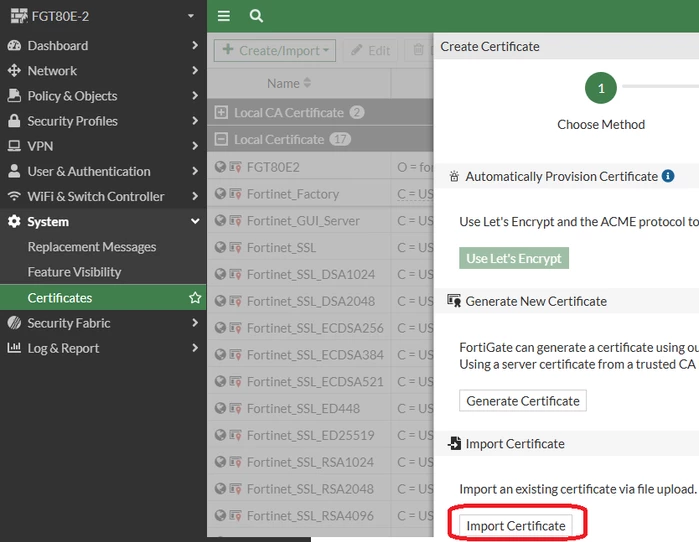699x542 pixels.
Task: Expand the Dashboard menu chevron
Action: pyautogui.click(x=195, y=45)
